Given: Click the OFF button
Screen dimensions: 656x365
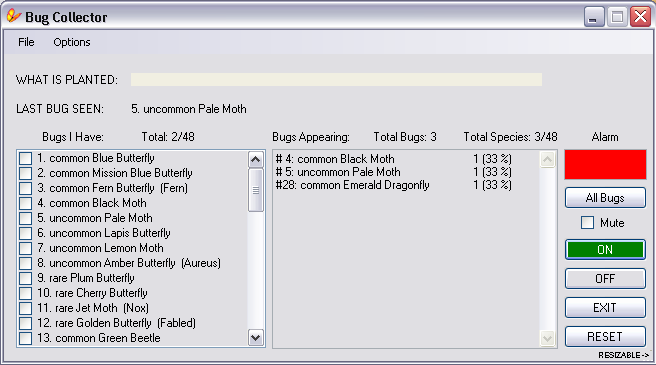Looking at the screenshot, I should 605,278.
